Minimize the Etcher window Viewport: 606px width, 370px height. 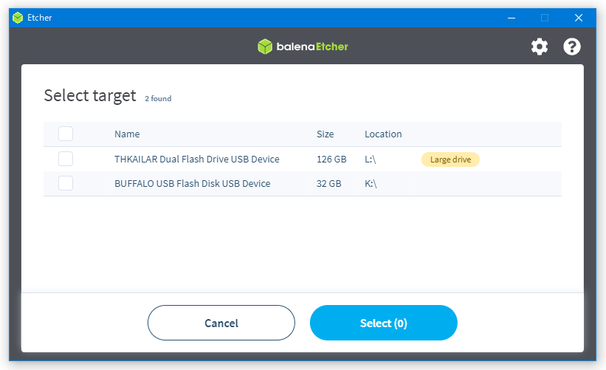511,18
